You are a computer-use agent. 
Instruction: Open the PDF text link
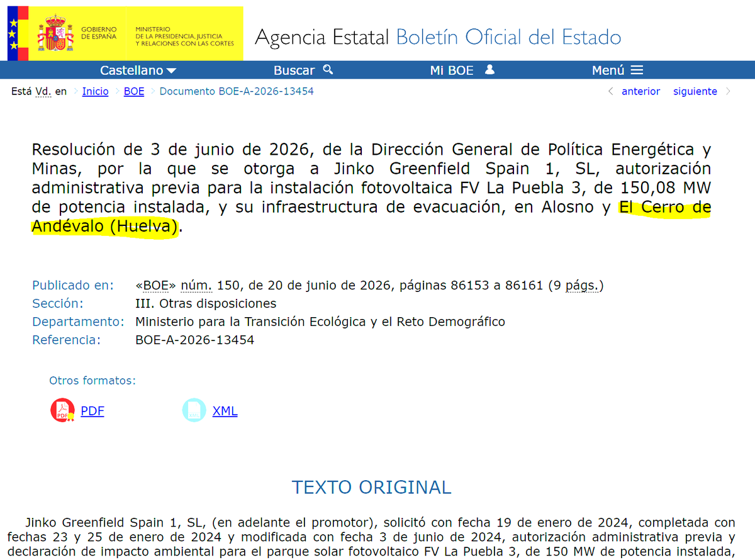click(92, 411)
